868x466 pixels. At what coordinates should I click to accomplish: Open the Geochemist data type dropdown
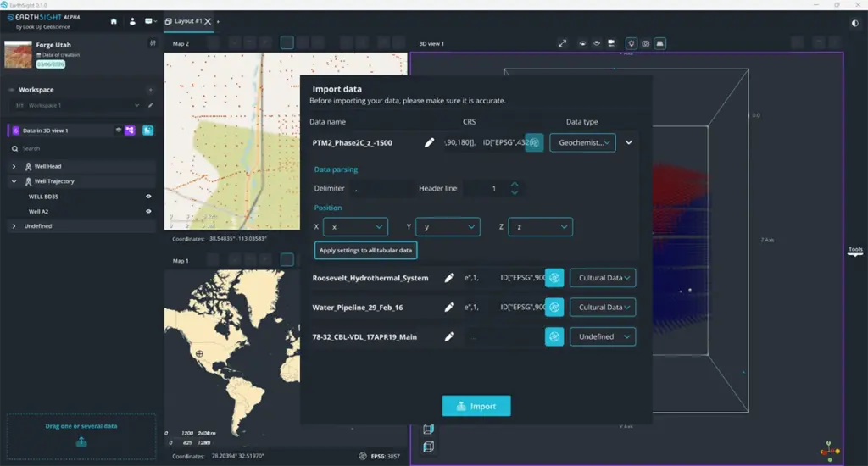[x=582, y=143]
